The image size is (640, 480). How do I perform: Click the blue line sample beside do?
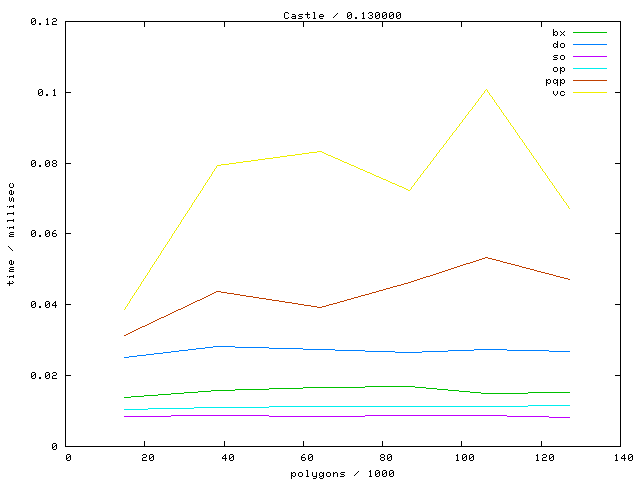[590, 45]
